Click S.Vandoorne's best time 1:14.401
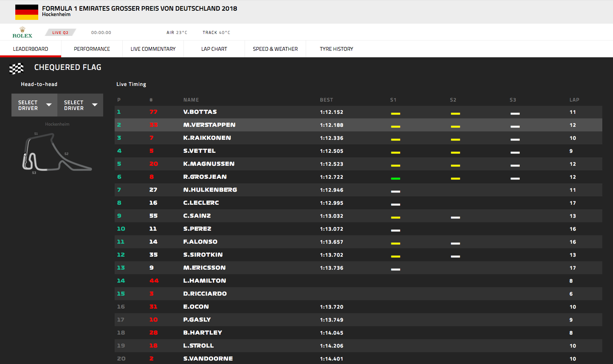Screen dimensions: 613x364 coord(331,359)
